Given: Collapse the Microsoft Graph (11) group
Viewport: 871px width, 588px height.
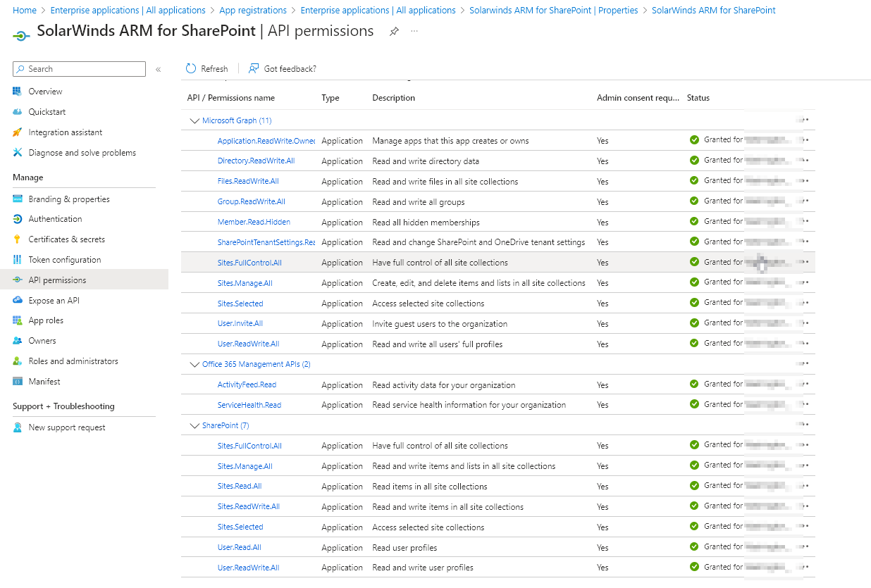Looking at the screenshot, I should click(195, 121).
